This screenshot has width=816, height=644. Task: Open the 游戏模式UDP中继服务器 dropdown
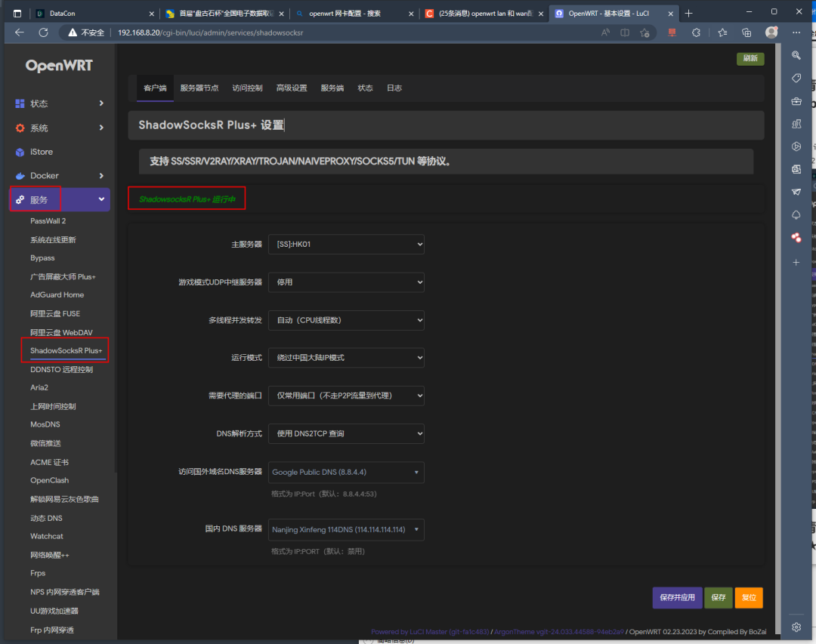coord(346,282)
